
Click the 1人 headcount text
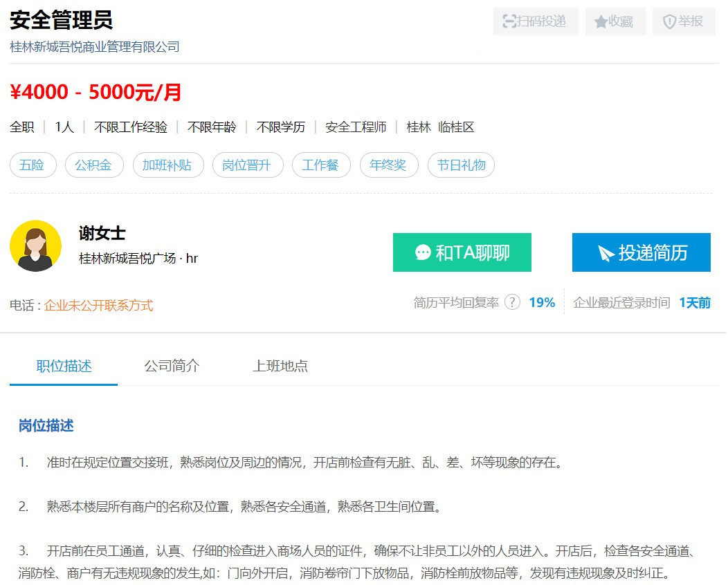tap(64, 127)
